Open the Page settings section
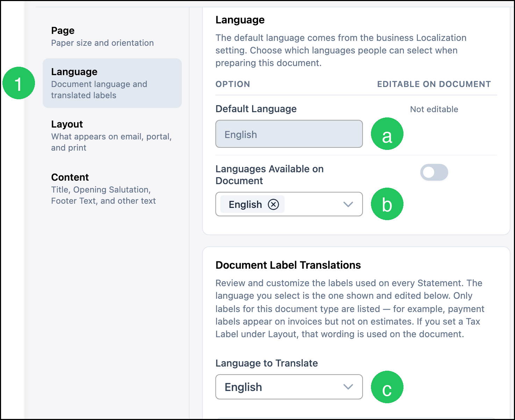 (112, 36)
